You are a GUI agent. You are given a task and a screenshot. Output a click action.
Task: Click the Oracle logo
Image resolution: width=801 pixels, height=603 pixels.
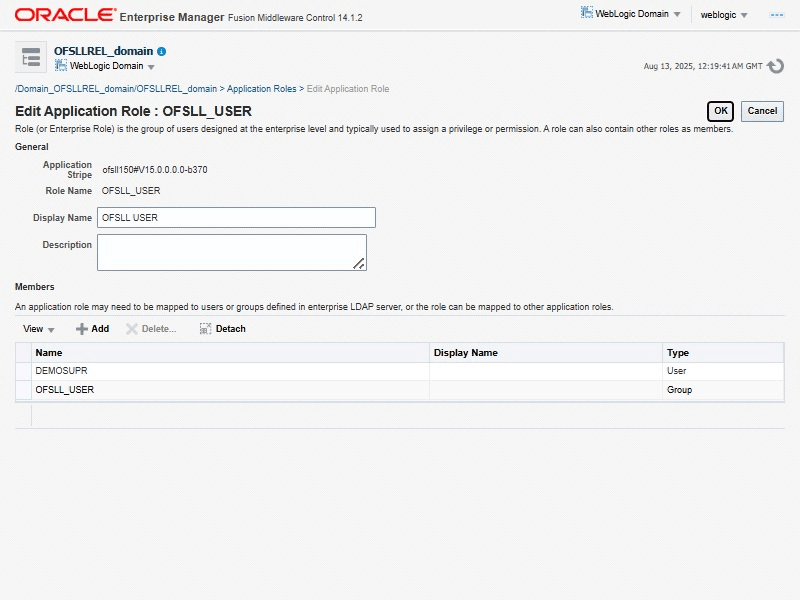[65, 14]
